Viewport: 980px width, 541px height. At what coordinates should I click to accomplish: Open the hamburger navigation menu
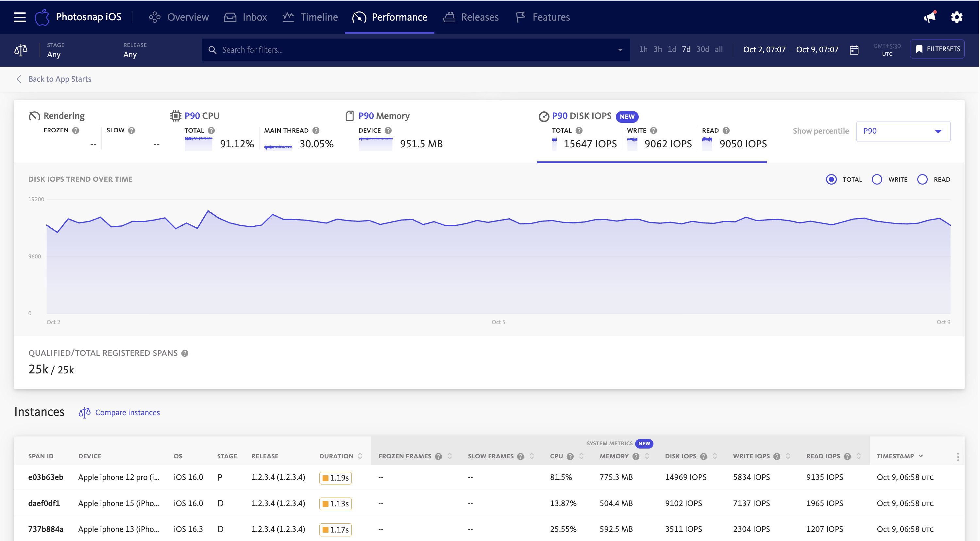[x=20, y=17]
